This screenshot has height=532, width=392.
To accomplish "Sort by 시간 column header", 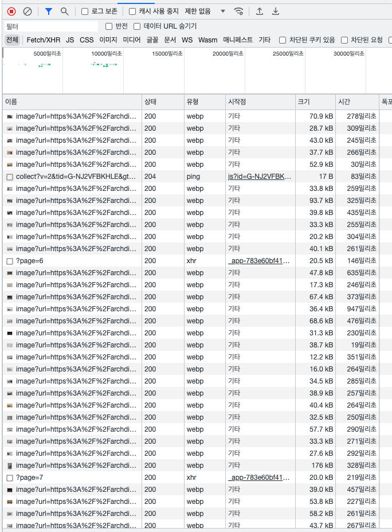I will (x=357, y=102).
